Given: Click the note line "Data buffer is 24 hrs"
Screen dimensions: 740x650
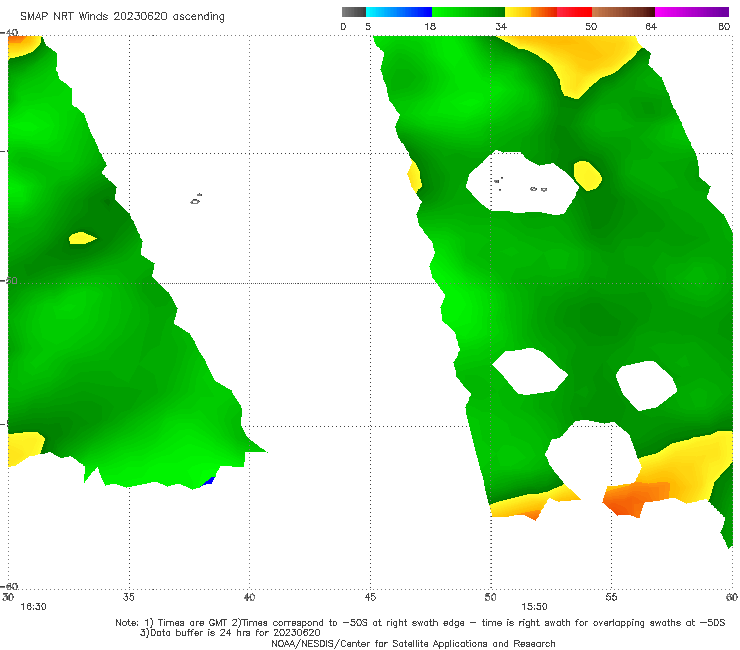Looking at the screenshot, I should coord(230,633).
